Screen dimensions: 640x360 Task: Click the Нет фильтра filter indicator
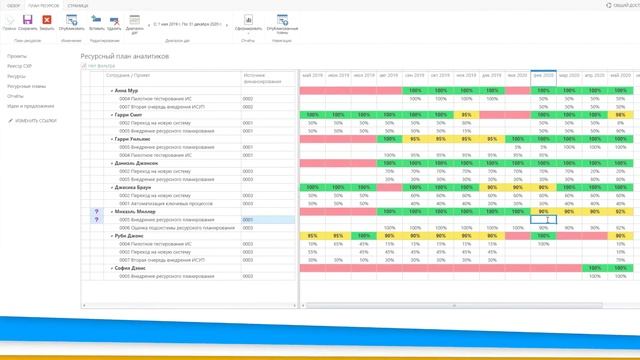(98, 66)
